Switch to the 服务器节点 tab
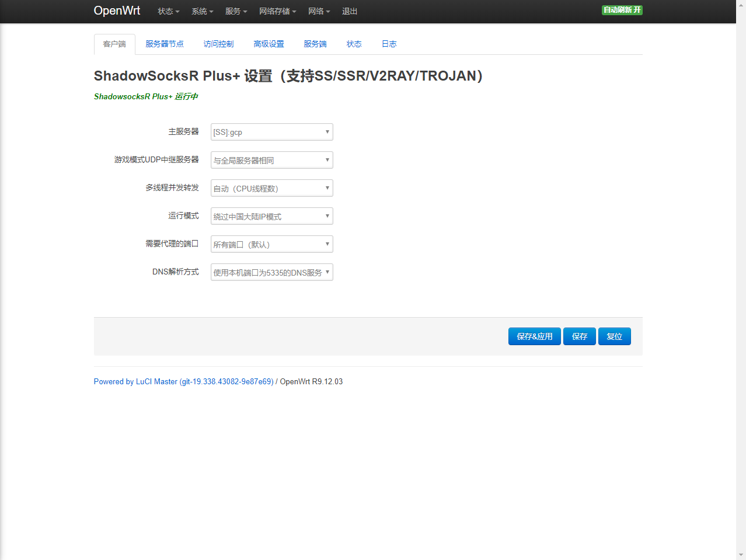This screenshot has height=560, width=746. coord(165,44)
